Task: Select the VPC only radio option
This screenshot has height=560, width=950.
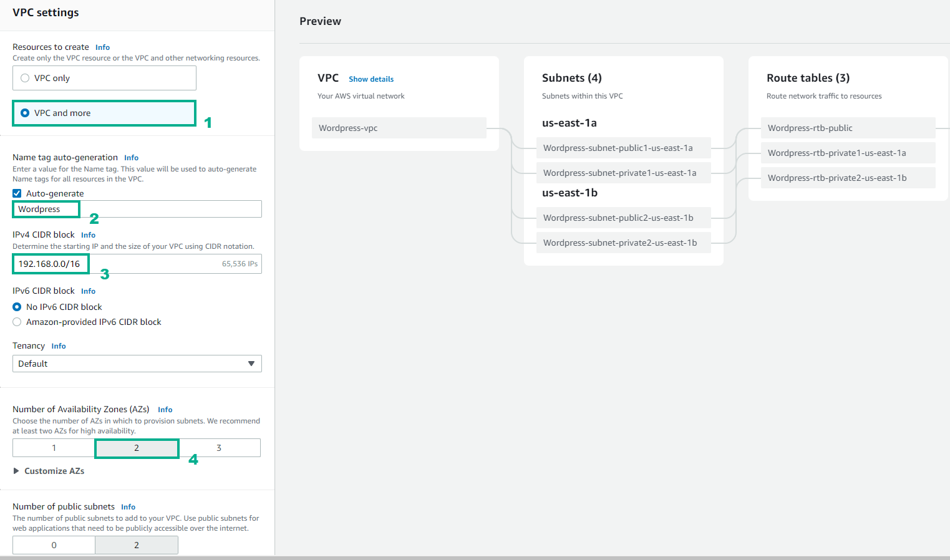Action: [104, 78]
